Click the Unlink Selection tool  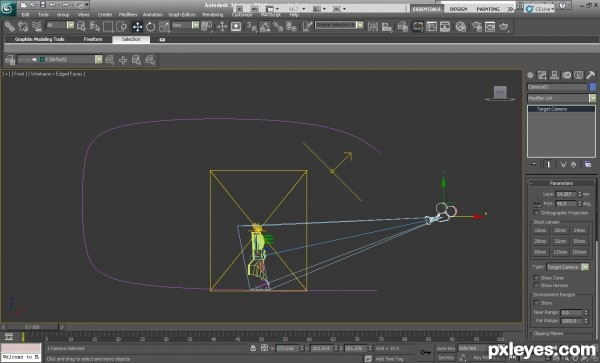tap(23, 26)
